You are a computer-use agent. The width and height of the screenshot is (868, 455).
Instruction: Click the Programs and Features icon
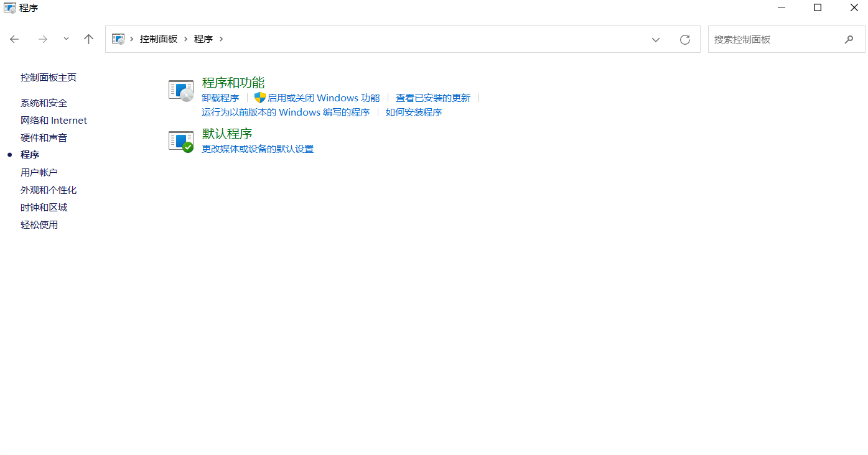(181, 91)
